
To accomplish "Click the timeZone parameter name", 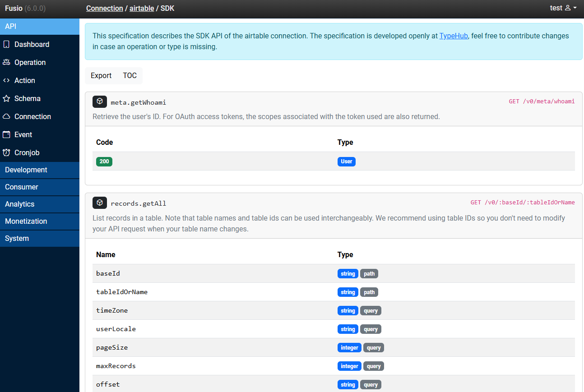I will coord(112,310).
